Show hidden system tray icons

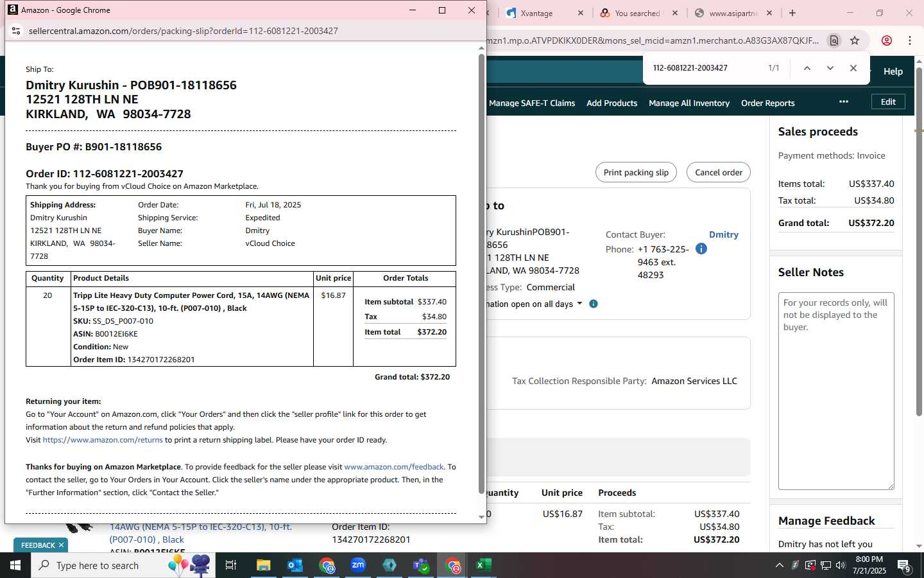tap(780, 565)
